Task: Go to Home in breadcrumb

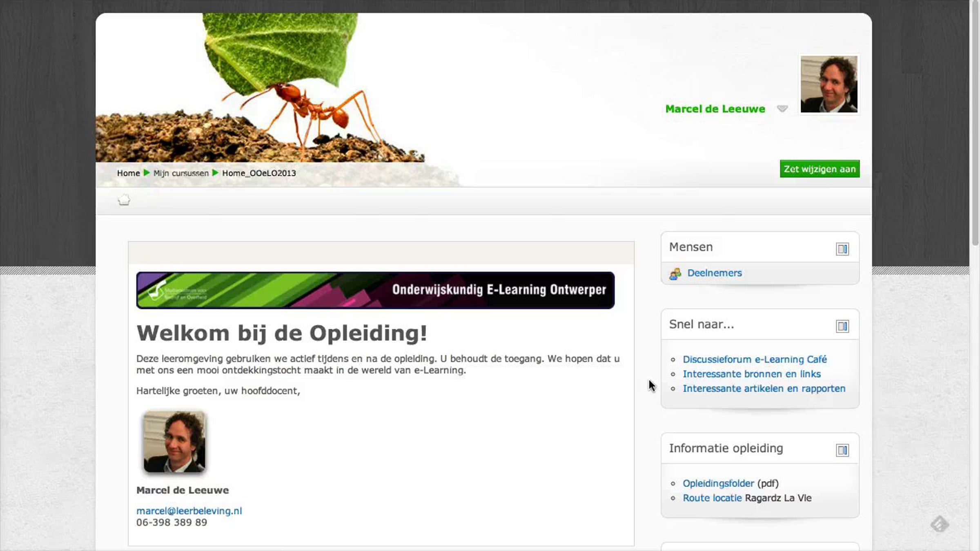Action: [x=128, y=173]
